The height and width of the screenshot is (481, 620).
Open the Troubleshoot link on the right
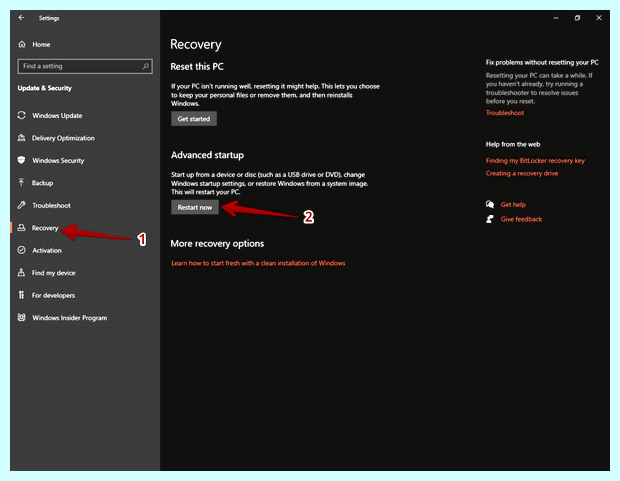click(x=505, y=113)
